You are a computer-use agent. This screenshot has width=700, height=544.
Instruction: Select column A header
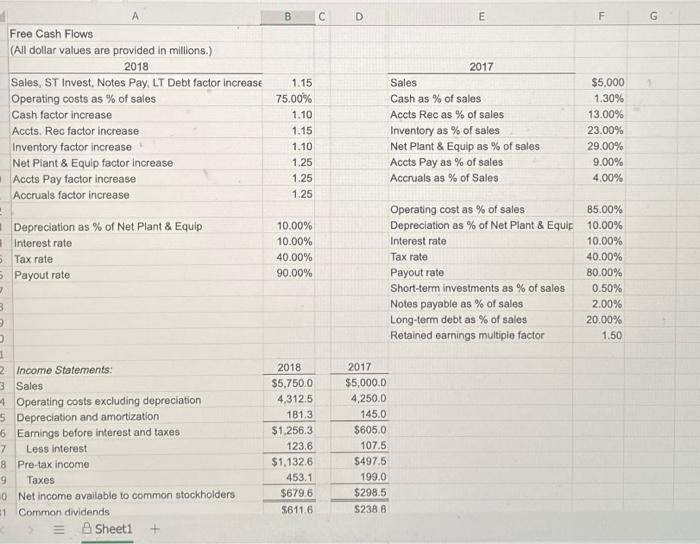pyautogui.click(x=135, y=17)
